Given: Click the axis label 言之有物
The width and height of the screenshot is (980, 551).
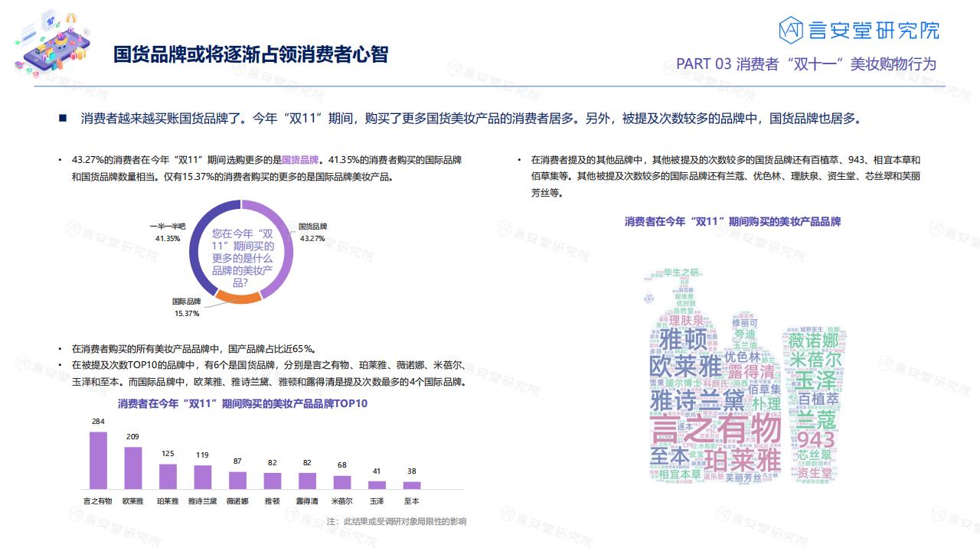Looking at the screenshot, I should tap(98, 502).
